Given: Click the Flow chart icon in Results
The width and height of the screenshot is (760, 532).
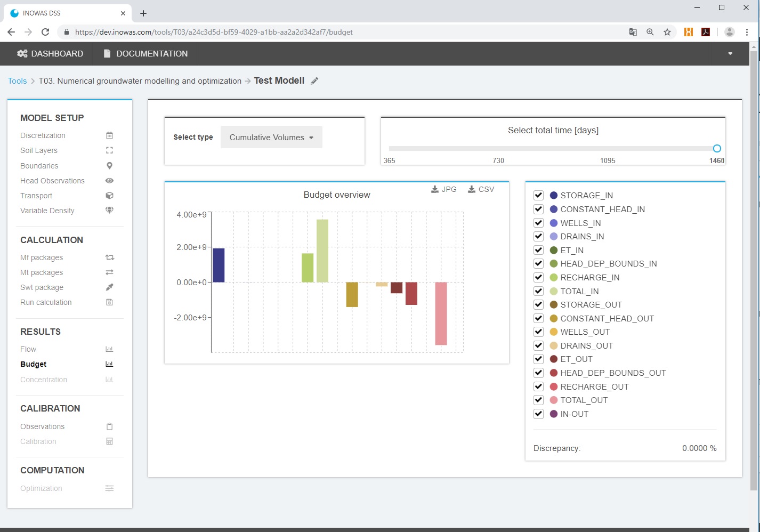Looking at the screenshot, I should pos(109,349).
